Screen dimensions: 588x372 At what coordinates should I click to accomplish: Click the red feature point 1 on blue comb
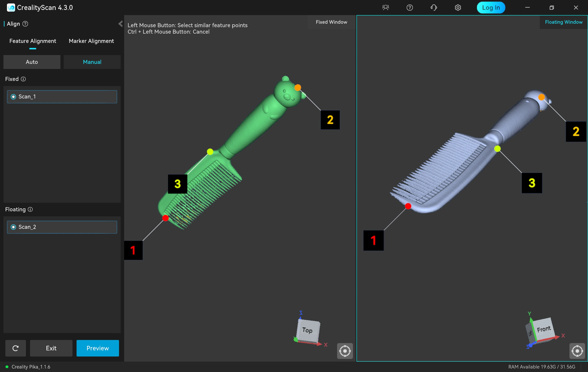[x=408, y=206]
